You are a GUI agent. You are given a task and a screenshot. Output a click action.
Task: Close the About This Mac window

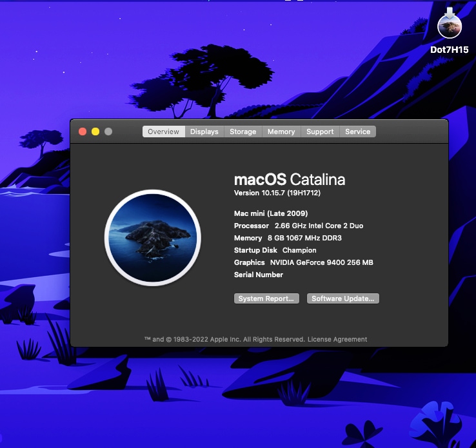[83, 131]
